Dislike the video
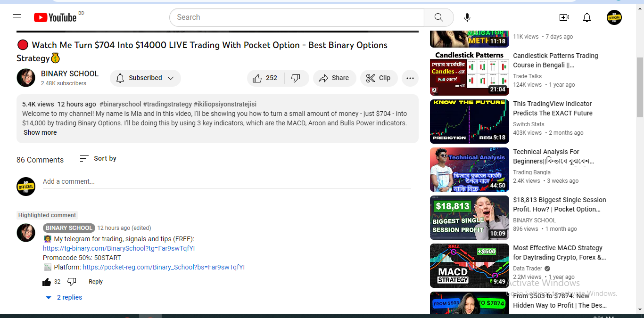The width and height of the screenshot is (644, 318). pos(296,78)
